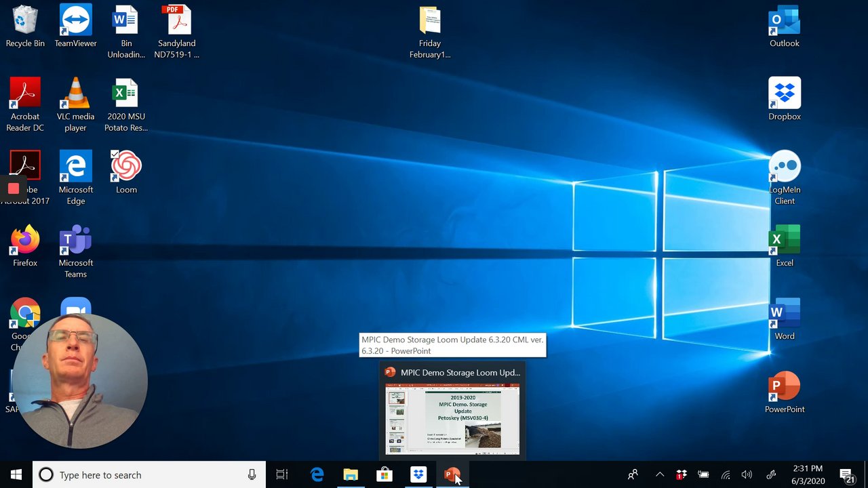Image resolution: width=868 pixels, height=488 pixels.
Task: Select the TeamViewer desktop shortcut
Action: [75, 27]
